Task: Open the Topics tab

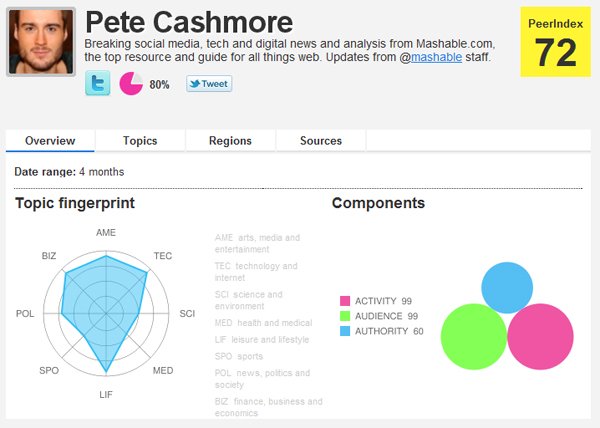Action: tap(140, 141)
